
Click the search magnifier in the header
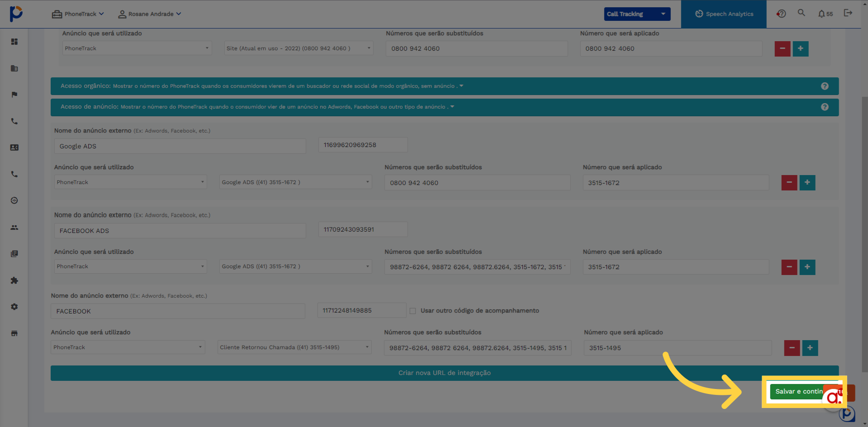[x=802, y=13]
